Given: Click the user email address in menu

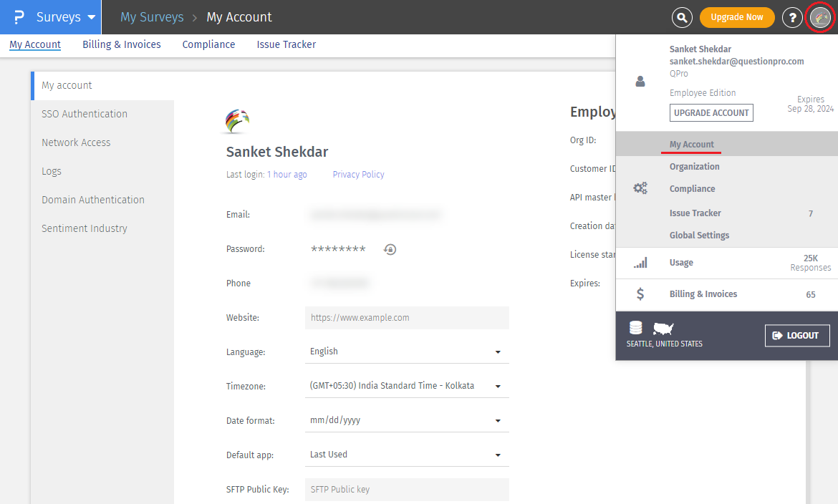Looking at the screenshot, I should point(736,62).
